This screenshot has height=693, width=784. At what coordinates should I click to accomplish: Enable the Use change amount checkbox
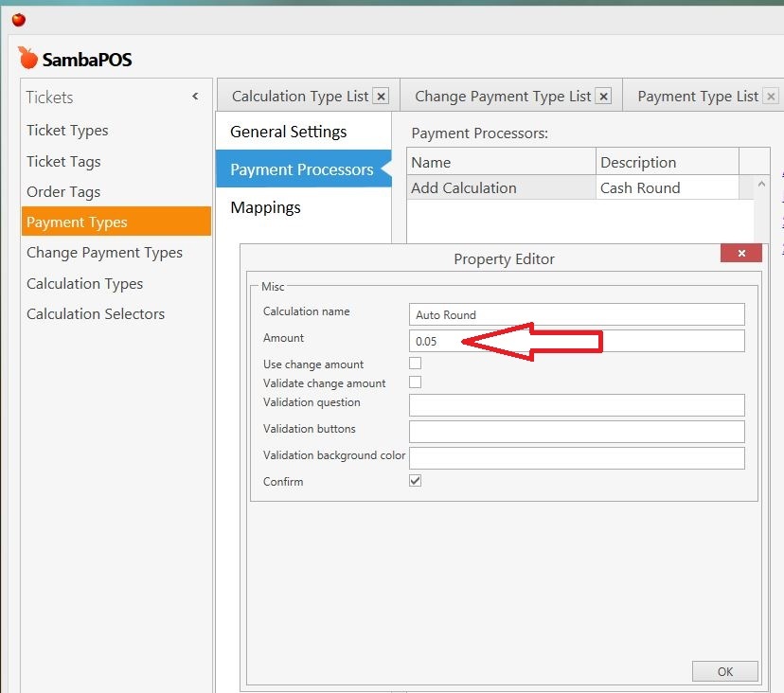tap(414, 364)
